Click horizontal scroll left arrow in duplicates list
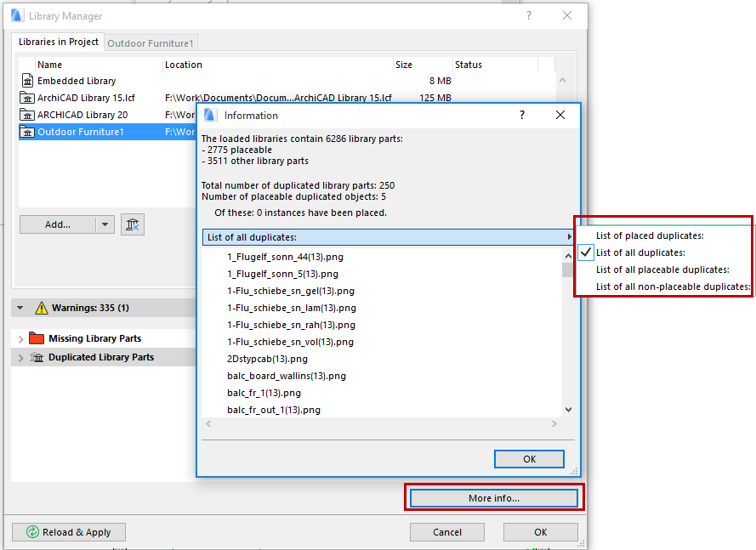 point(208,423)
